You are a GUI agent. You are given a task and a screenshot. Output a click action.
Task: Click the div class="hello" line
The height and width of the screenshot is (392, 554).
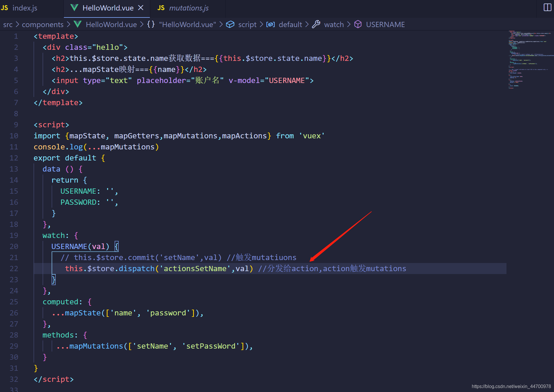click(85, 47)
